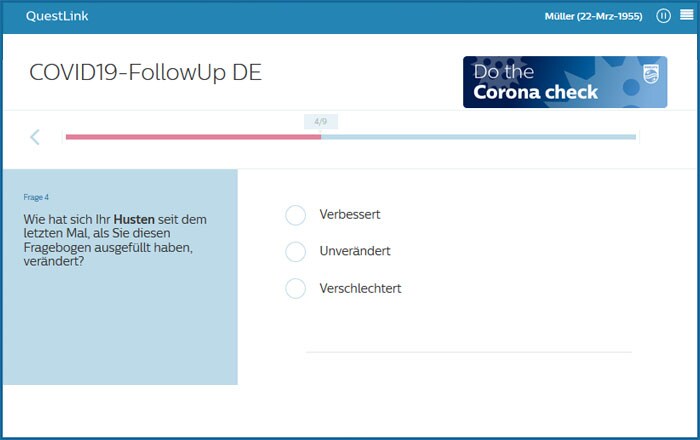The image size is (700, 440).
Task: Click the QuestLink logo text
Action: pyautogui.click(x=57, y=16)
